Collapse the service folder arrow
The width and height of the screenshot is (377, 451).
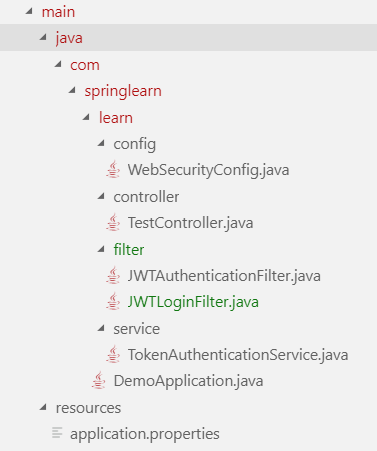pyautogui.click(x=101, y=328)
